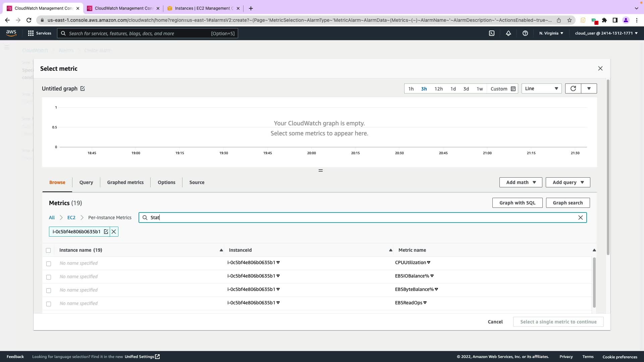
Task: Navigate to EC2 breadcrumb link
Action: coord(71,218)
